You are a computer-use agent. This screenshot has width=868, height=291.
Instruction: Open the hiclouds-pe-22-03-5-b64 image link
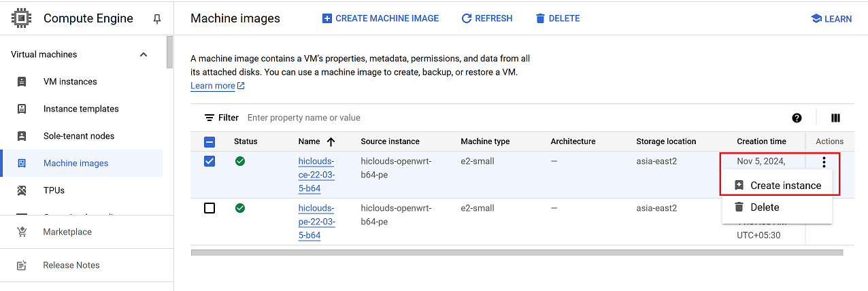[x=317, y=222]
